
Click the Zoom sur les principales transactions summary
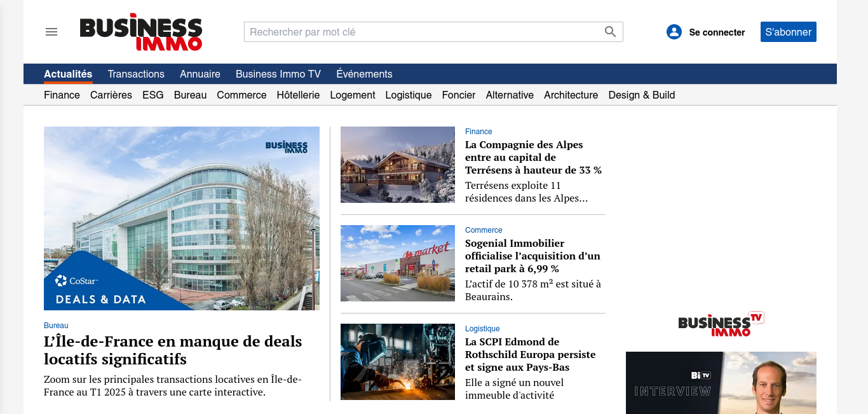click(x=173, y=386)
